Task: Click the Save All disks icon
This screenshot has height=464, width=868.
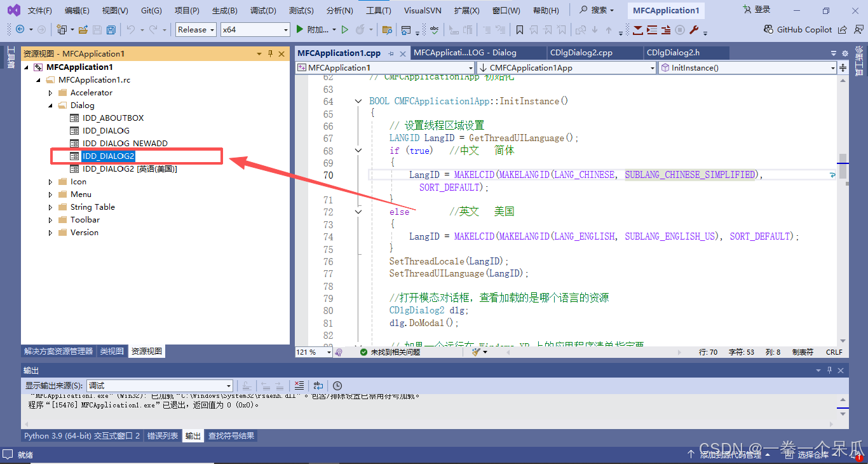Action: [111, 29]
